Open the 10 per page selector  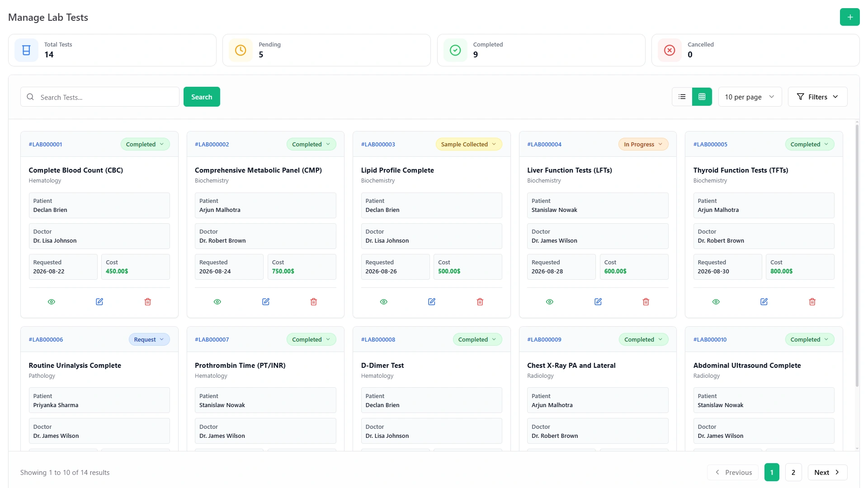(750, 97)
